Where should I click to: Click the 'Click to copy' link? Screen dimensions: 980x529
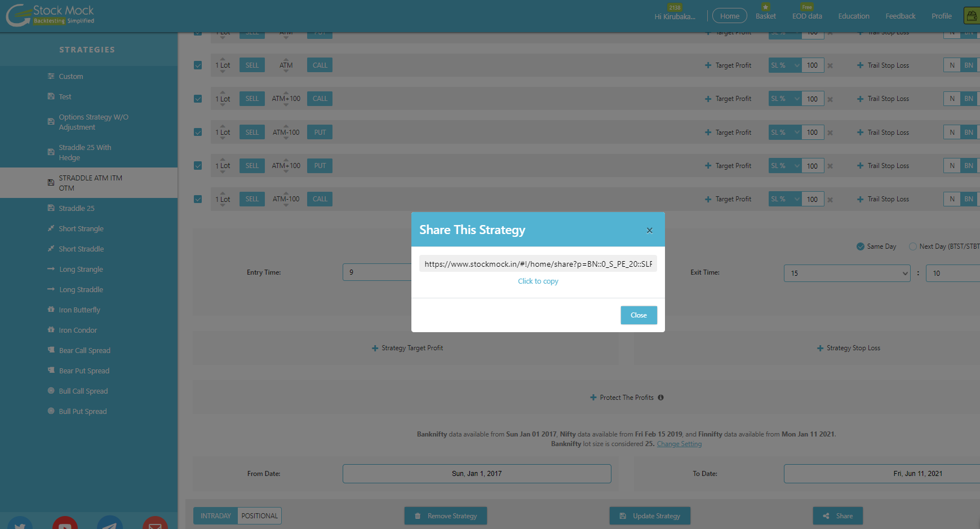coord(538,281)
